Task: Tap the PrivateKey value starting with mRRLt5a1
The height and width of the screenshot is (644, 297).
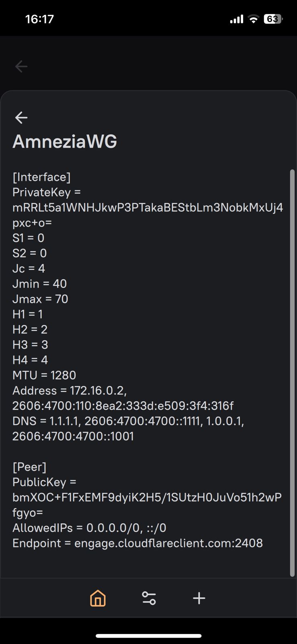Action: pyautogui.click(x=147, y=208)
